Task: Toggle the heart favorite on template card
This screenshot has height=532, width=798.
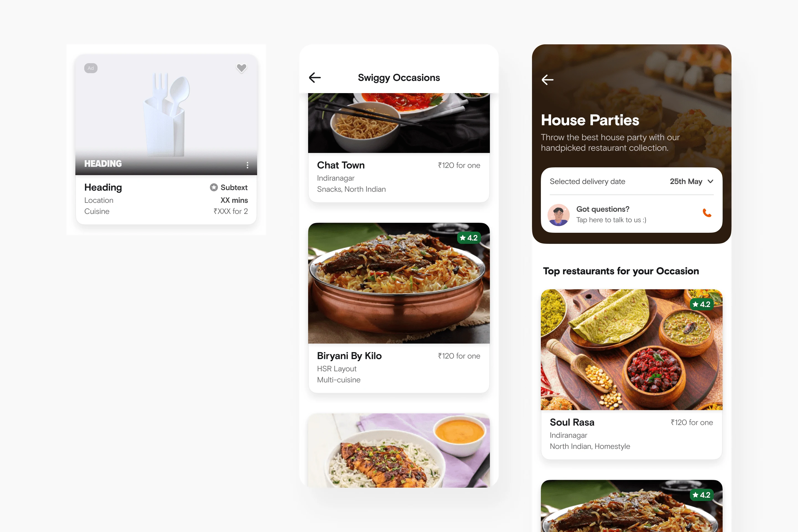Action: (241, 68)
